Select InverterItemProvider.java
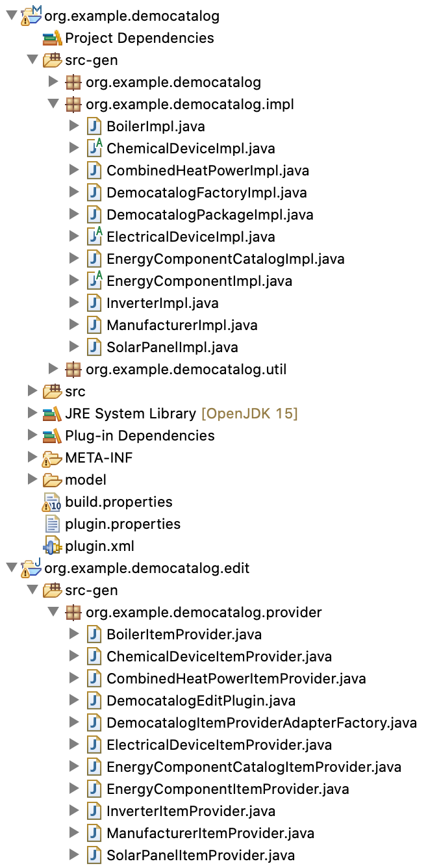Viewport: 426px width, 868px height. (x=191, y=811)
